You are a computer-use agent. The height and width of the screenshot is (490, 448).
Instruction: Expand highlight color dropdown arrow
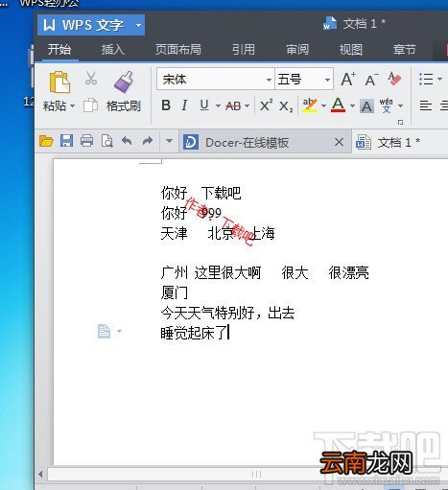[323, 105]
